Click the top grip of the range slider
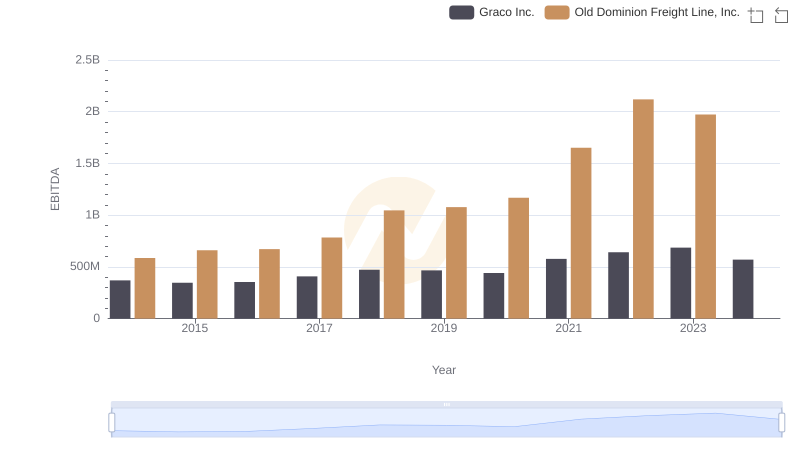This screenshot has width=800, height=461. coord(446,404)
